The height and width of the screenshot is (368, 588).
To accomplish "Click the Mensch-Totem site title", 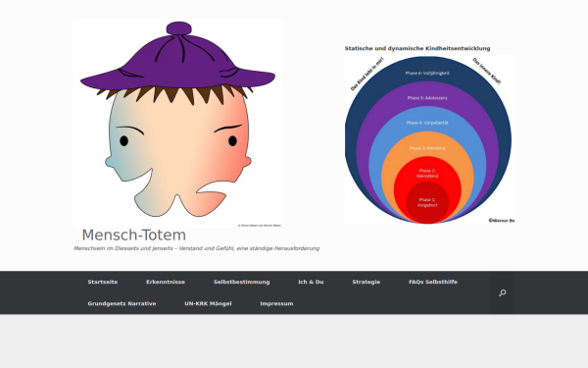I will click(x=134, y=236).
